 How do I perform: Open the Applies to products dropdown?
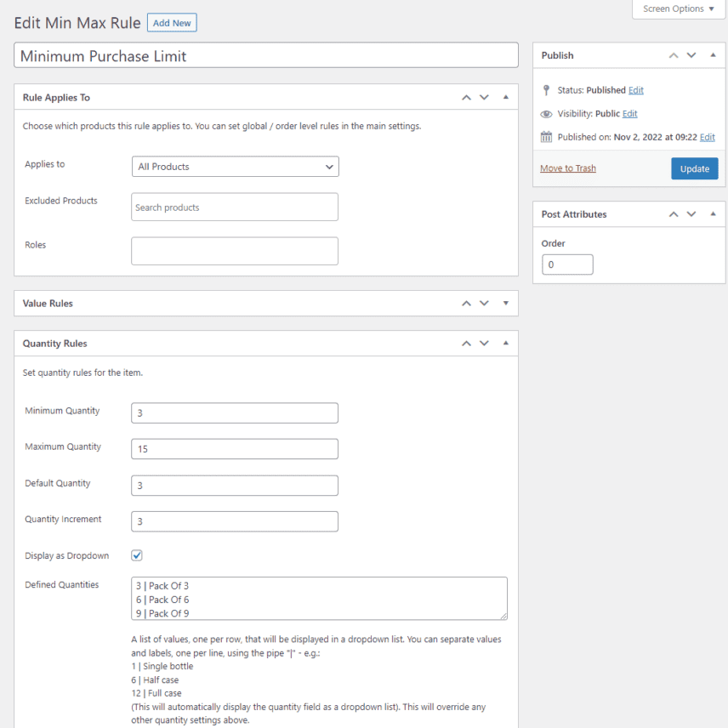234,167
